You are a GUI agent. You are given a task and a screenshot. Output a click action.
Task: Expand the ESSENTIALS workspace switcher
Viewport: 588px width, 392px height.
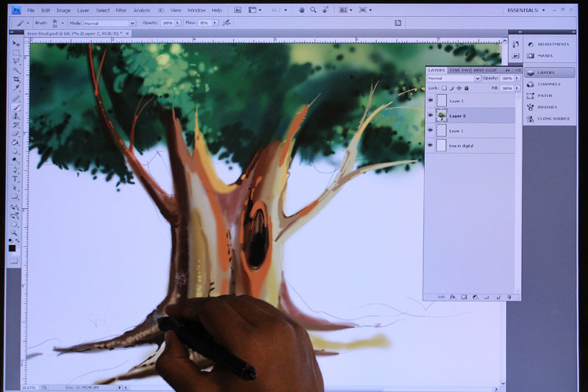click(526, 10)
